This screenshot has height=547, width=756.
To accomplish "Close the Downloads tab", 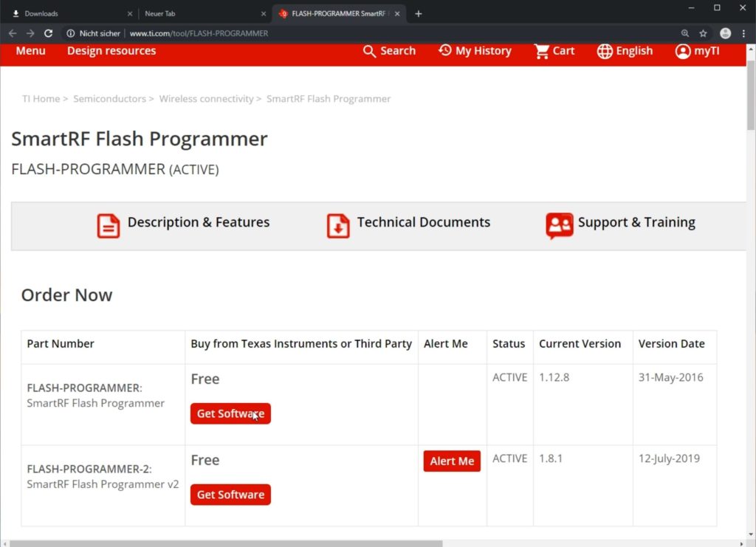I will pyautogui.click(x=130, y=13).
